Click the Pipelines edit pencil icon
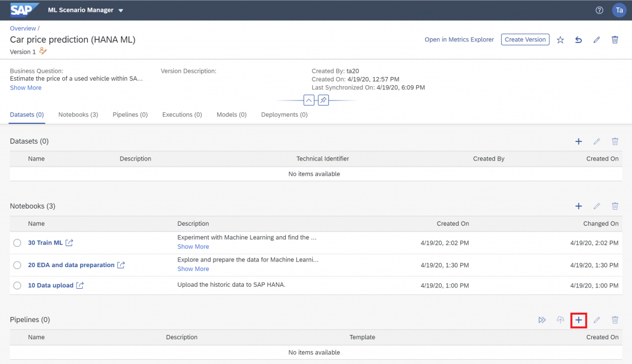The image size is (632, 364). click(x=597, y=320)
